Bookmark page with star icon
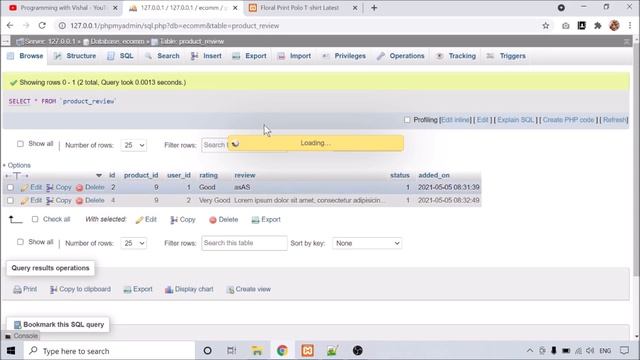Screen dimensions: 640x360 tap(546, 26)
